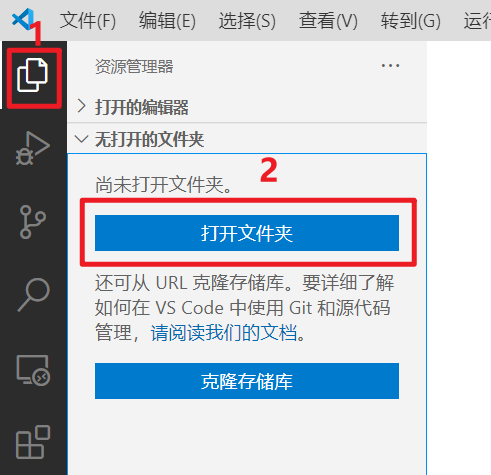
Task: Open the Source Control branch icon
Action: (33, 222)
